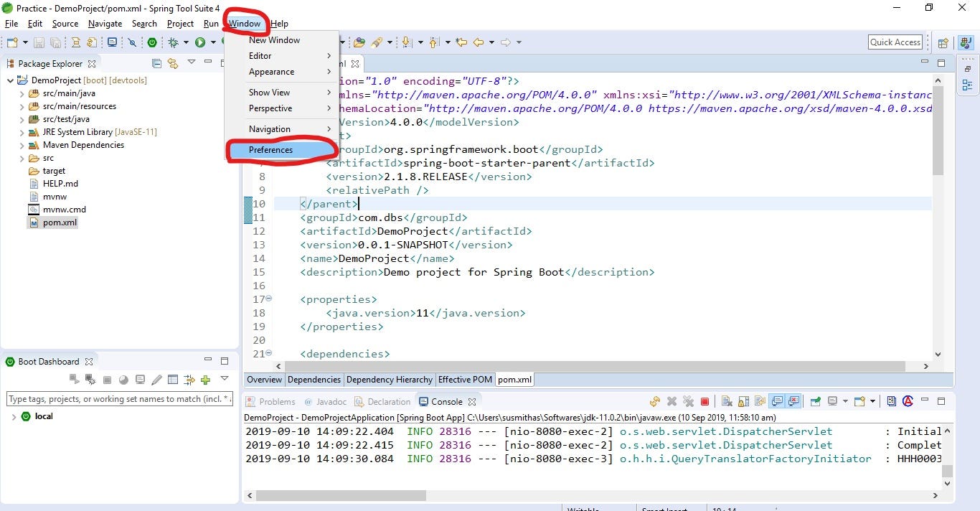Maximize the Console view
The width and height of the screenshot is (980, 511).
(941, 401)
